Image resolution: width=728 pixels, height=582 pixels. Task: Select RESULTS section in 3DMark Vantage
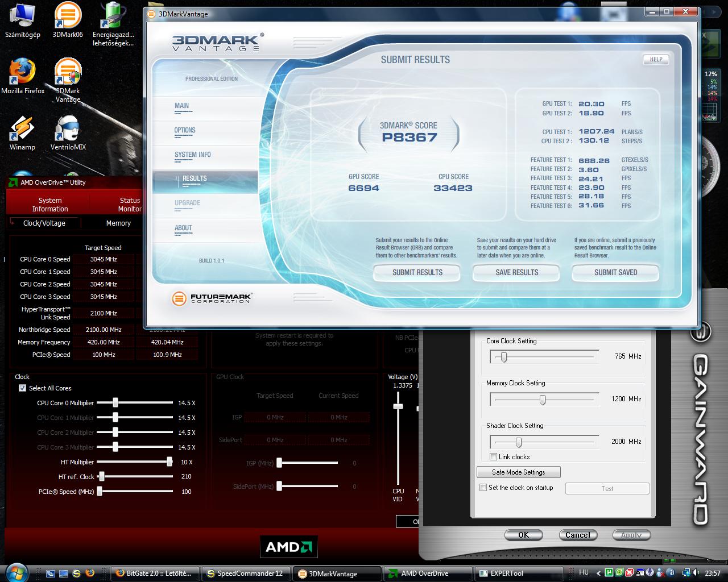pyautogui.click(x=205, y=181)
